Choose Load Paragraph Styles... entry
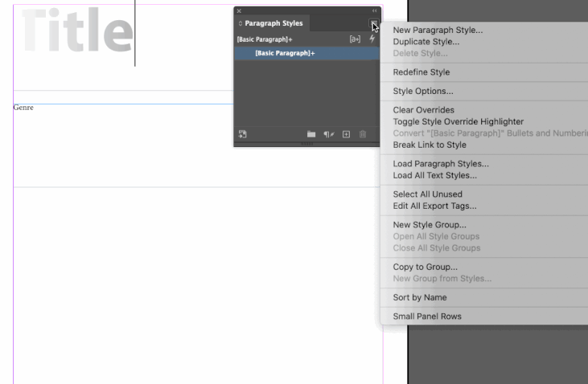 [x=441, y=164]
